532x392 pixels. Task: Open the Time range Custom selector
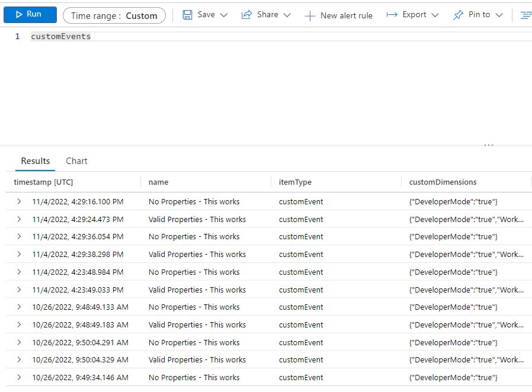coord(114,15)
